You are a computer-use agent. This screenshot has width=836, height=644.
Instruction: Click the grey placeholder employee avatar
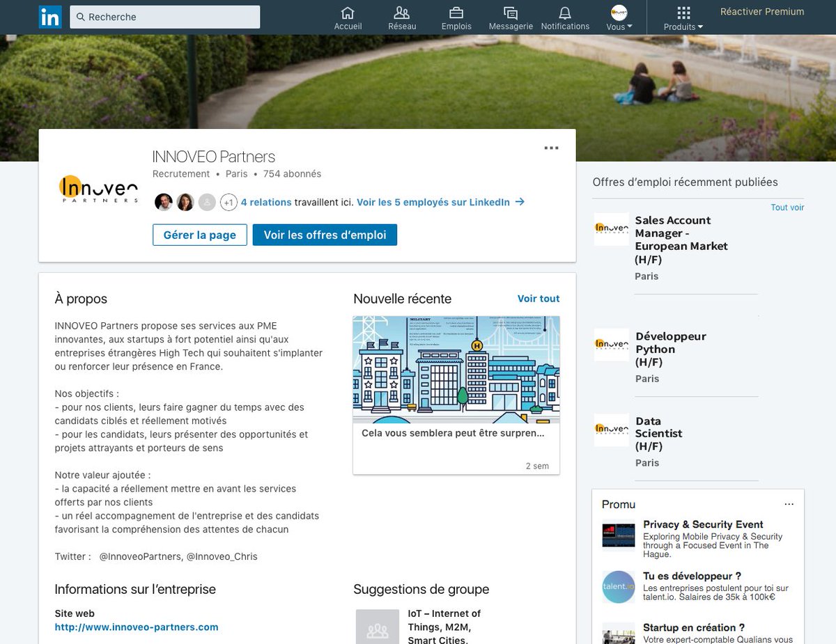point(207,202)
